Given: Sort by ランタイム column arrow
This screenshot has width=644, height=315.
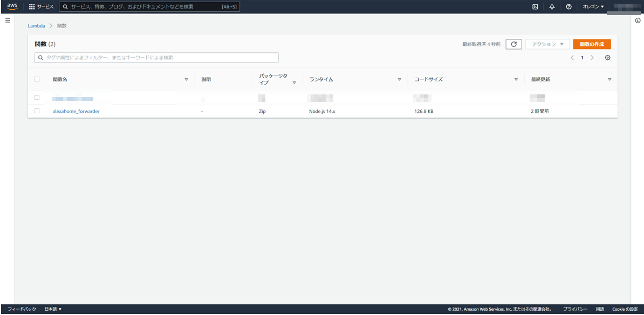Looking at the screenshot, I should coord(399,79).
